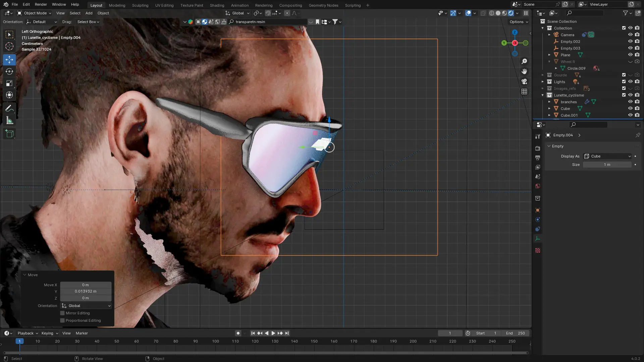Switch to orthographic grid view button

[524, 92]
